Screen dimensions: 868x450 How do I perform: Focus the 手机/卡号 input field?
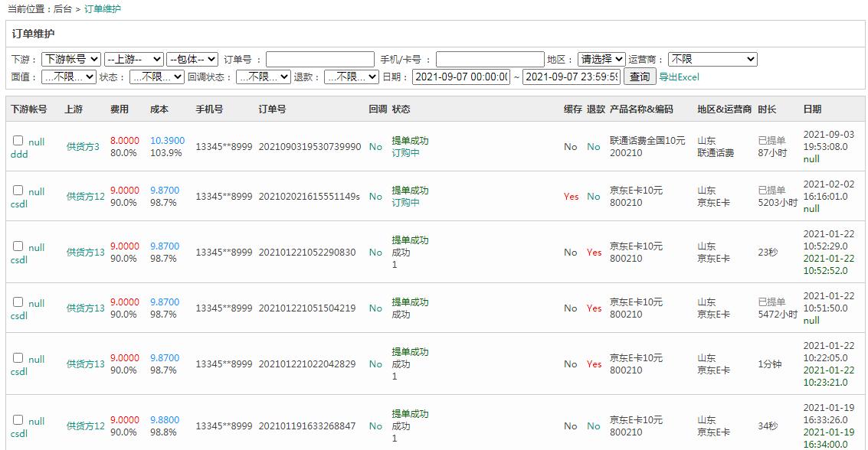coord(490,59)
